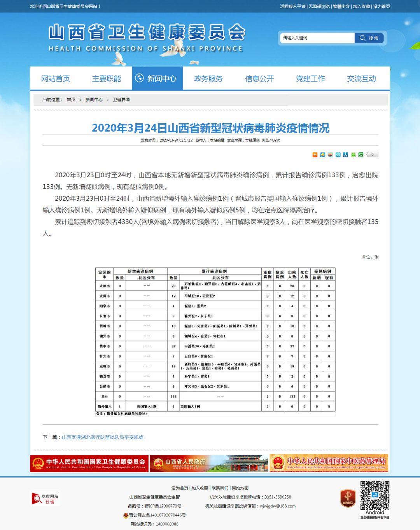420x530 pixels.
Task: Click the globe icon beside 新闻中心 tab
Action: [139, 78]
